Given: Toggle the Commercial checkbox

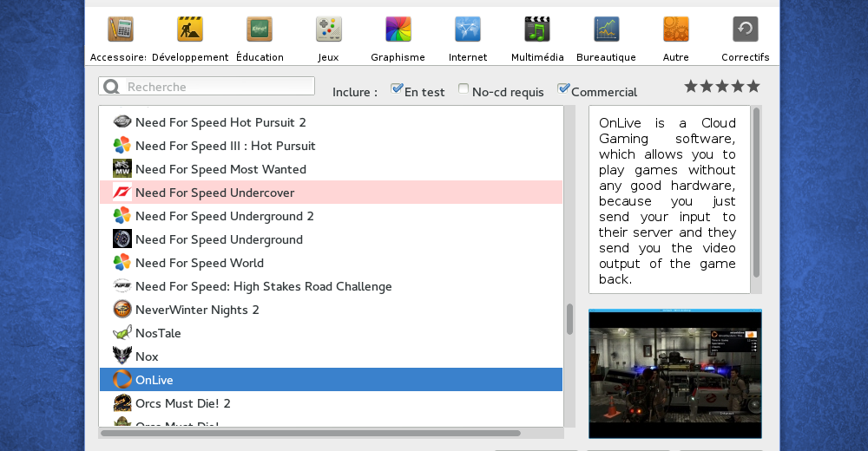Looking at the screenshot, I should click(563, 89).
